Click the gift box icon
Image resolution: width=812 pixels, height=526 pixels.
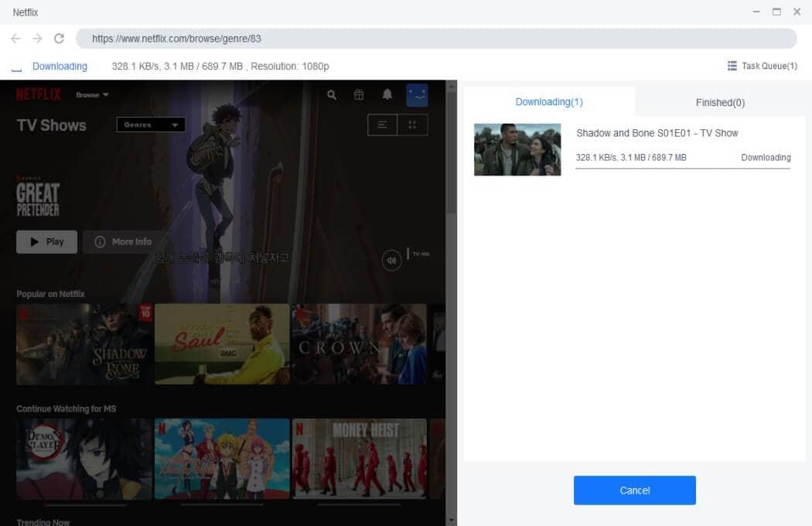tap(358, 95)
